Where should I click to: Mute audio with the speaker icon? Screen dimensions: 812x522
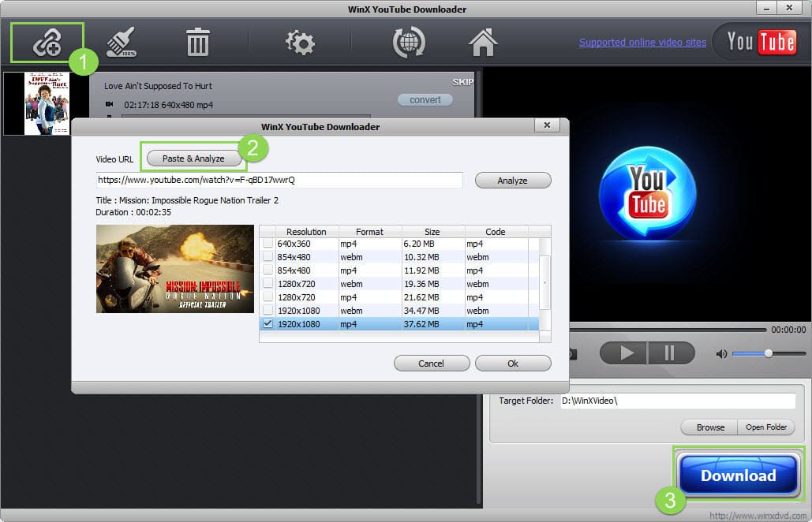[x=721, y=354]
